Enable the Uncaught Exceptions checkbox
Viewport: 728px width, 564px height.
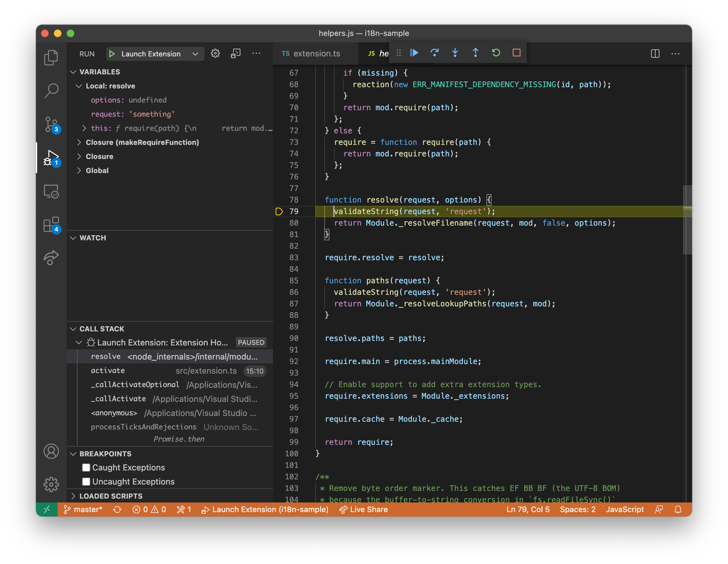[x=86, y=481]
